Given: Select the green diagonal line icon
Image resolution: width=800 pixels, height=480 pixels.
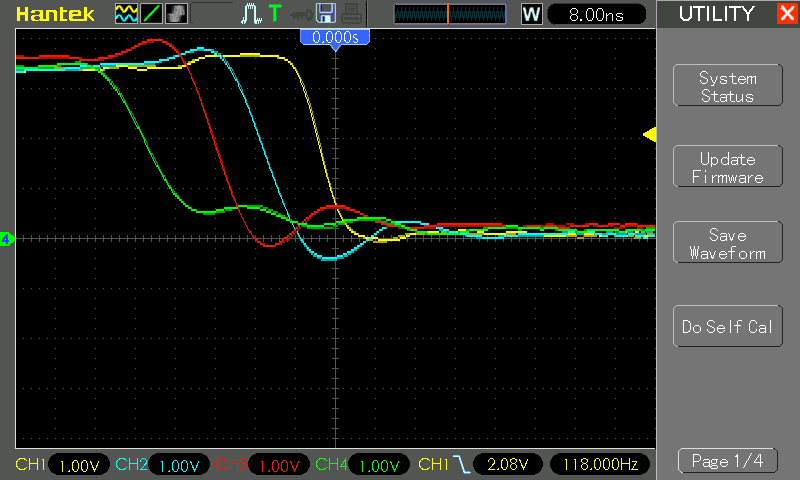Looking at the screenshot, I should [152, 14].
